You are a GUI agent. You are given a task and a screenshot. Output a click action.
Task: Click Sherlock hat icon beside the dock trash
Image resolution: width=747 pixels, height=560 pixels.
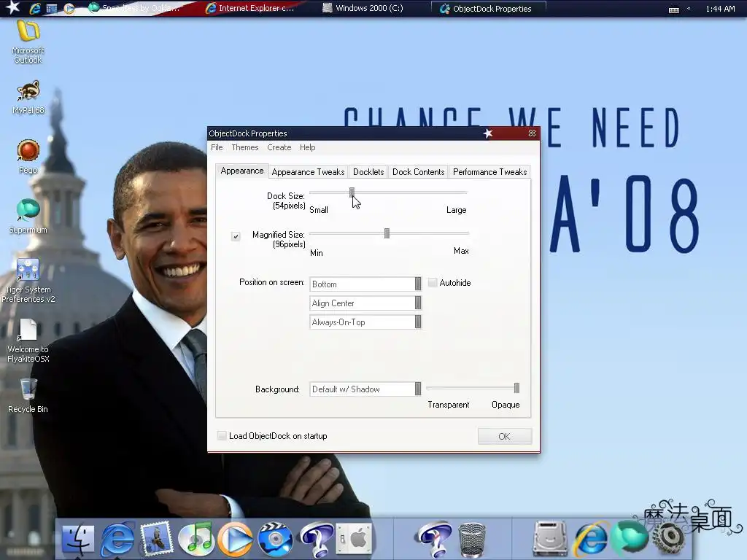(433, 540)
